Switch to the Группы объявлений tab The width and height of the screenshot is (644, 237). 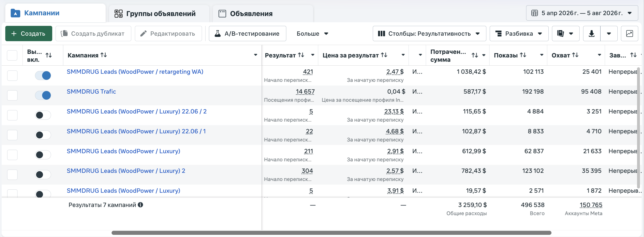(159, 13)
